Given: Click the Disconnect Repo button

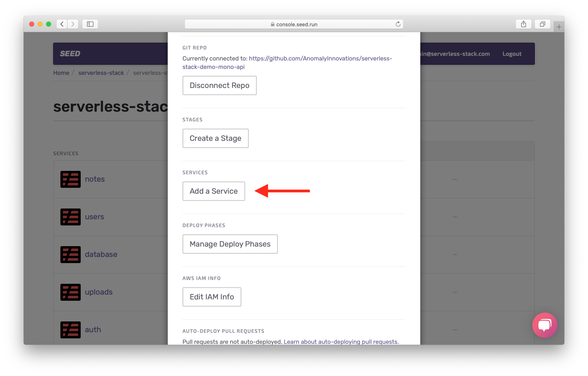Looking at the screenshot, I should (x=219, y=85).
